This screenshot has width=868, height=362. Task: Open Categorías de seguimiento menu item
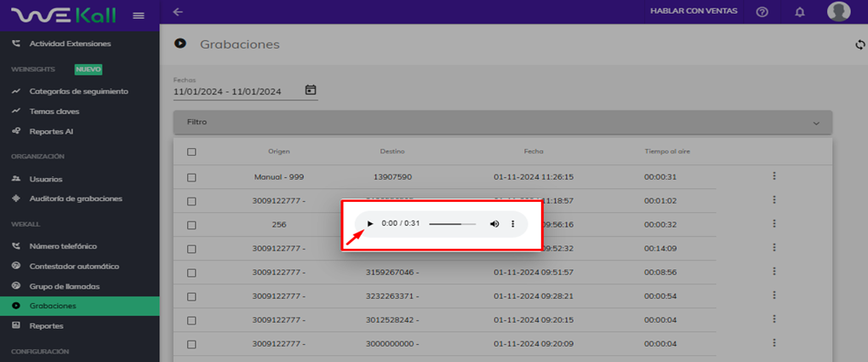[80, 91]
